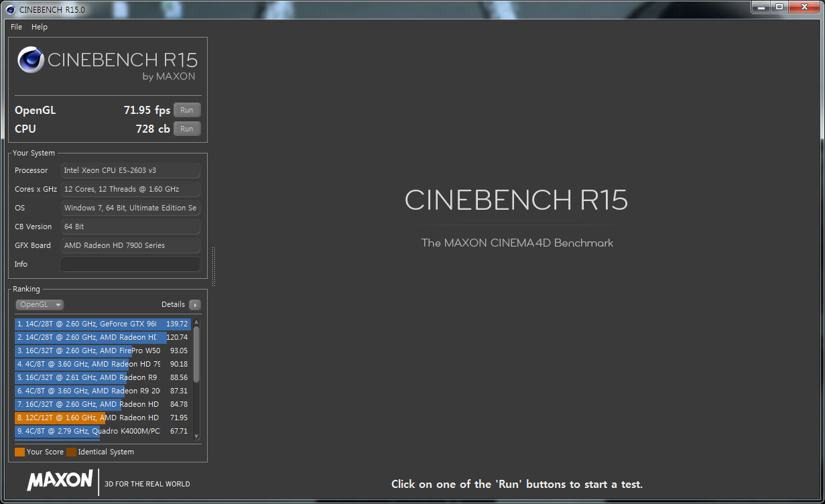The height and width of the screenshot is (504, 825).
Task: Click the Cinebench title bar app icon
Action: coord(11,9)
